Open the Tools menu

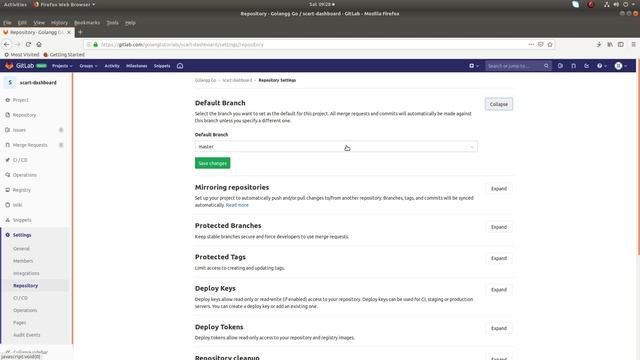(112, 22)
